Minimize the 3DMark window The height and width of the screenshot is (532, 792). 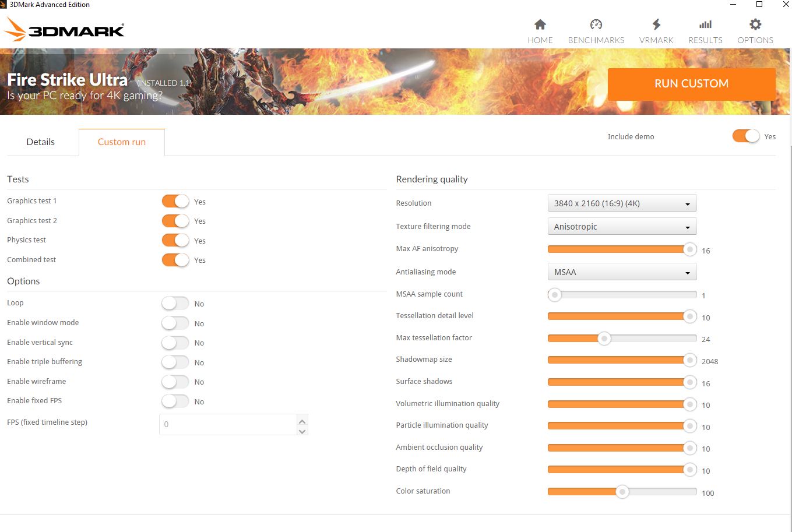tap(733, 5)
